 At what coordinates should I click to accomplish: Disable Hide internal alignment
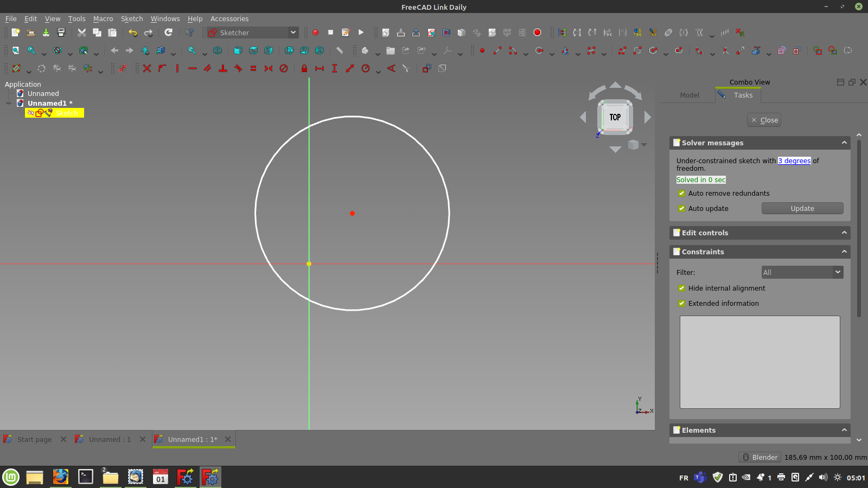pos(682,288)
